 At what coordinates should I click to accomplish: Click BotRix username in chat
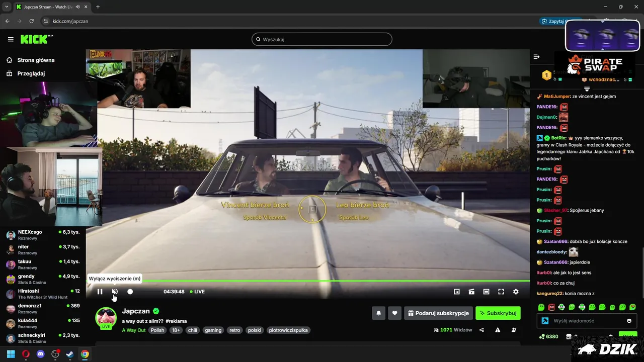pyautogui.click(x=558, y=138)
